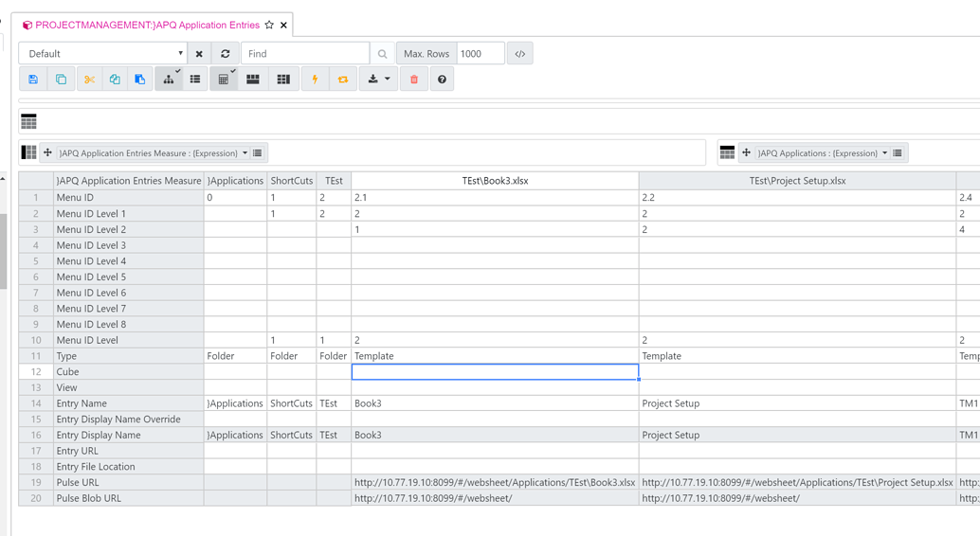Select the PROJECTMANAGEMENT APQ Application Entries tab
Image resolution: width=980 pixels, height=536 pixels.
coord(146,25)
